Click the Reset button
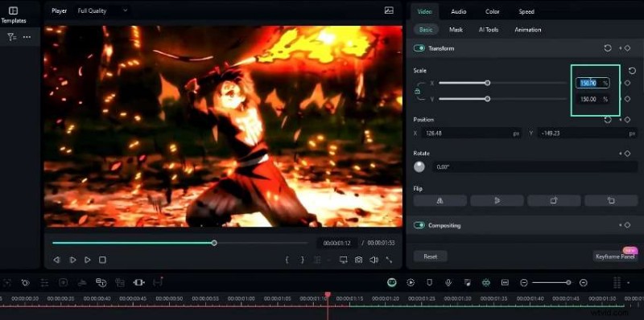Viewport: 644px width, 320px height. point(431,256)
